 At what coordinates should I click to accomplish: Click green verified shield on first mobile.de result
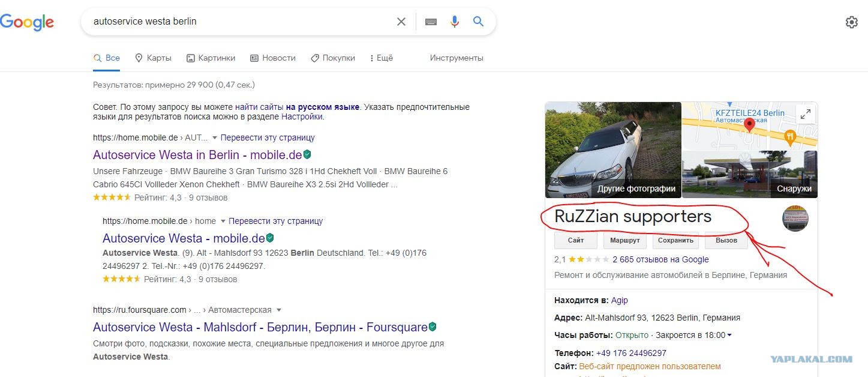(307, 155)
